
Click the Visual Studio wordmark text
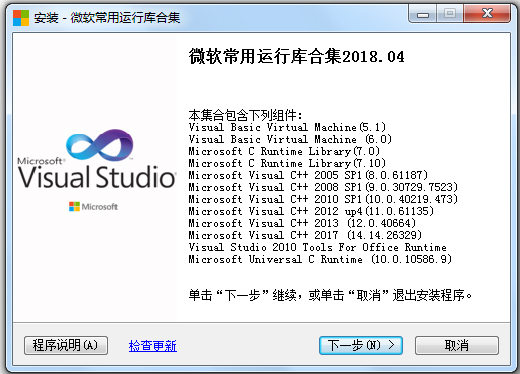97,177
